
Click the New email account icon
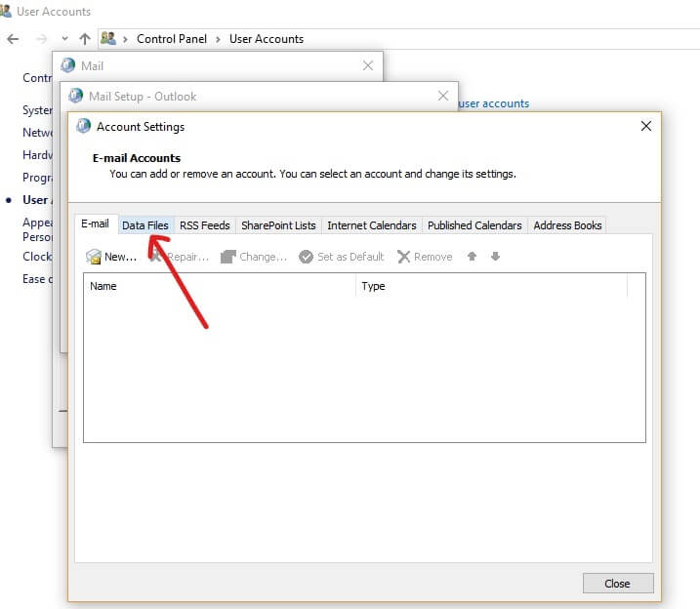pyautogui.click(x=94, y=257)
